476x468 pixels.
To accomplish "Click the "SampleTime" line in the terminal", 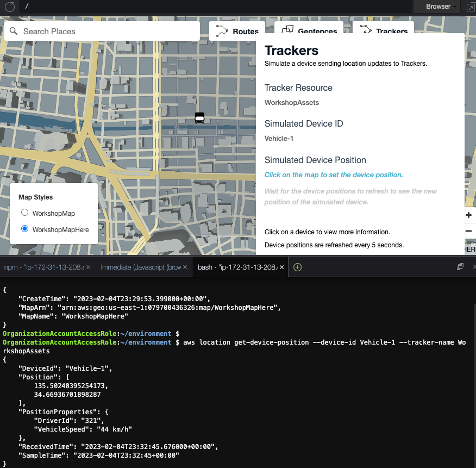I will [99, 455].
